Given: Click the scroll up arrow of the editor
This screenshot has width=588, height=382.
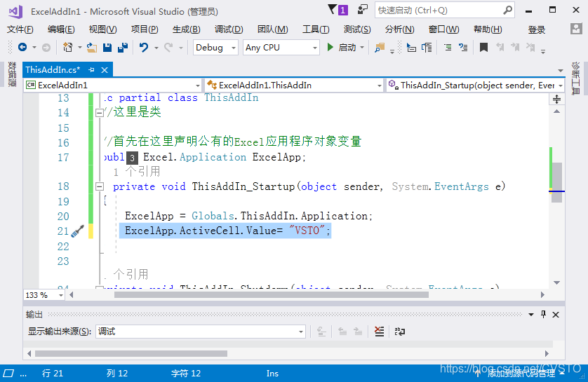Looking at the screenshot, I should tap(557, 111).
